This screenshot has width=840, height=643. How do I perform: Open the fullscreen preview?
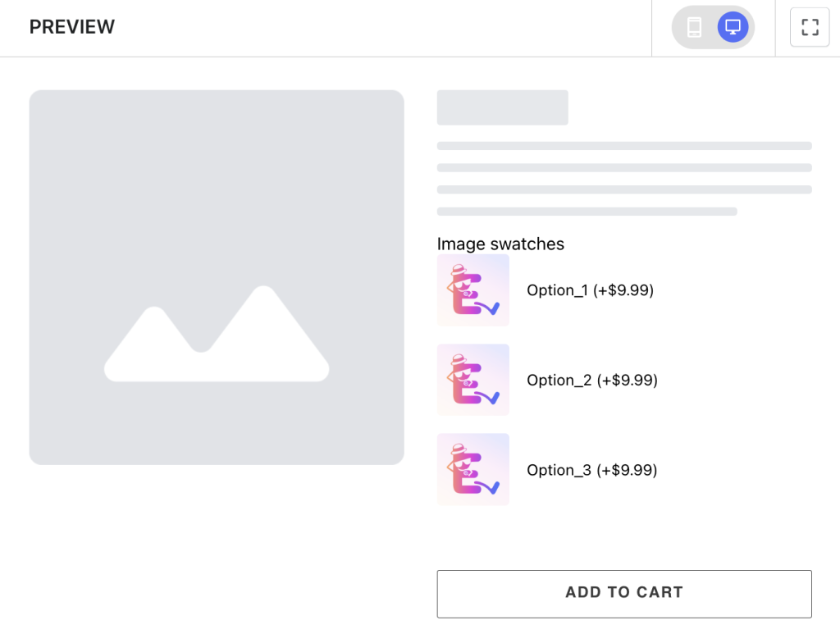pos(810,27)
